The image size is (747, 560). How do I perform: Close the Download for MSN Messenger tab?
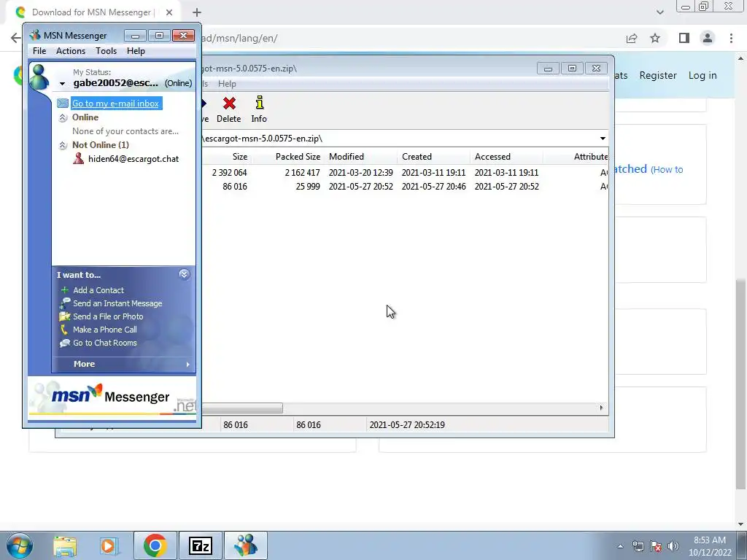click(169, 12)
